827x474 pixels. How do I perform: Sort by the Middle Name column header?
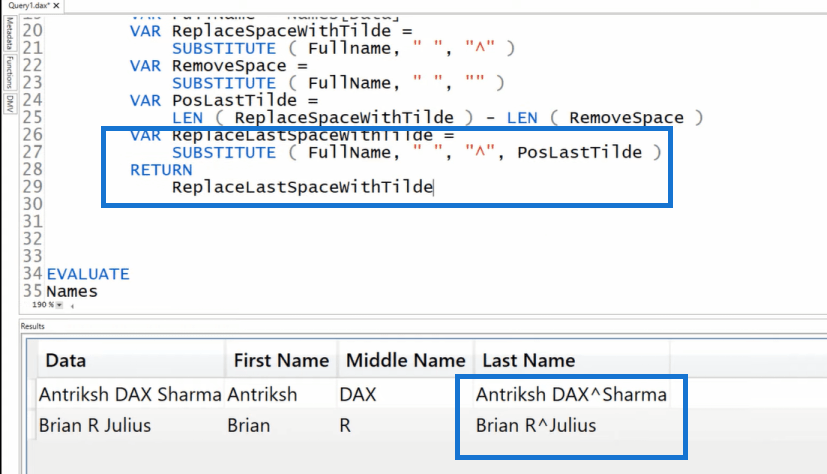(406, 360)
